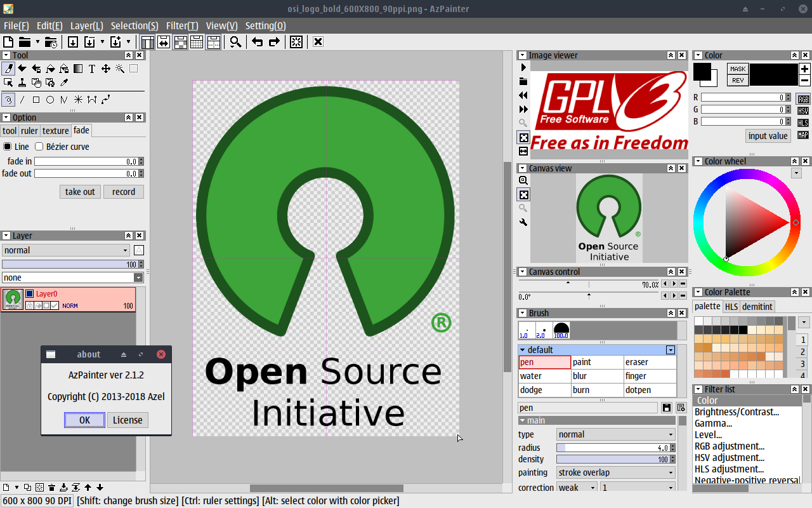Duplicate layer using the copy icon
812x508 pixels.
pyautogui.click(x=27, y=488)
